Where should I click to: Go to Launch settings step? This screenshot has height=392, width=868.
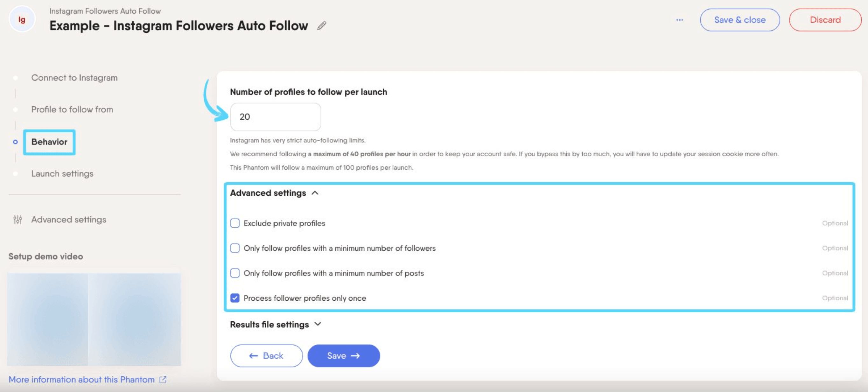tap(62, 174)
